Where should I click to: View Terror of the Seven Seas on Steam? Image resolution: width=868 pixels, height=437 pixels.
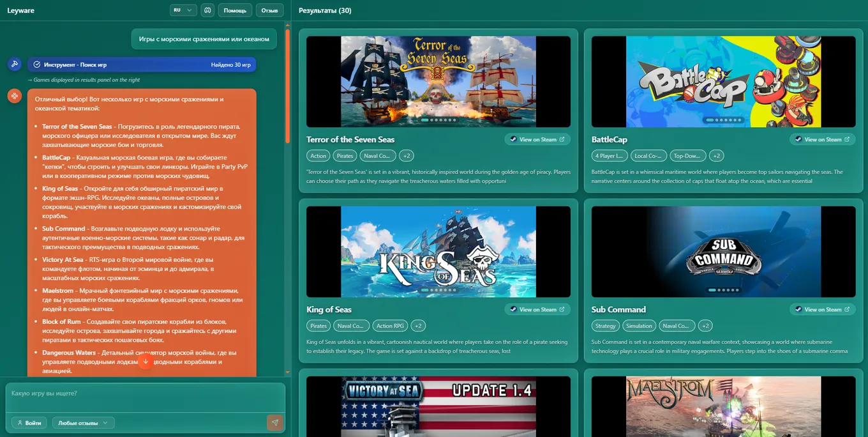coord(537,139)
